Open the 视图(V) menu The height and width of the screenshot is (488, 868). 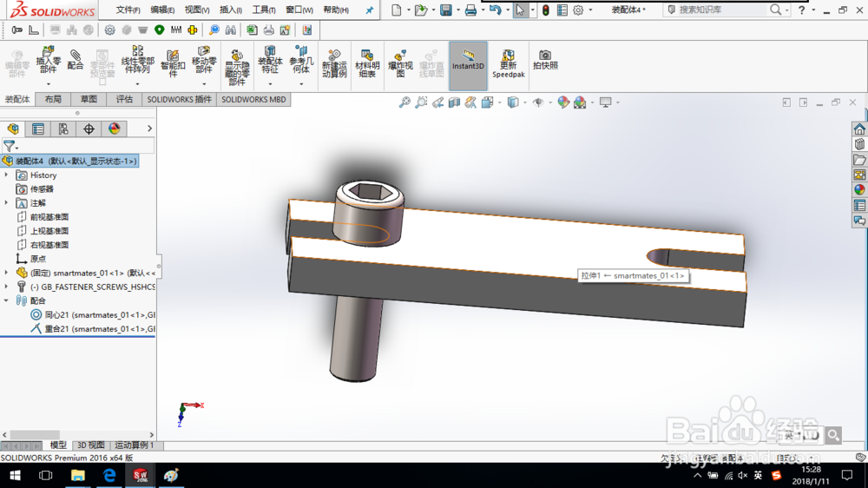196,10
